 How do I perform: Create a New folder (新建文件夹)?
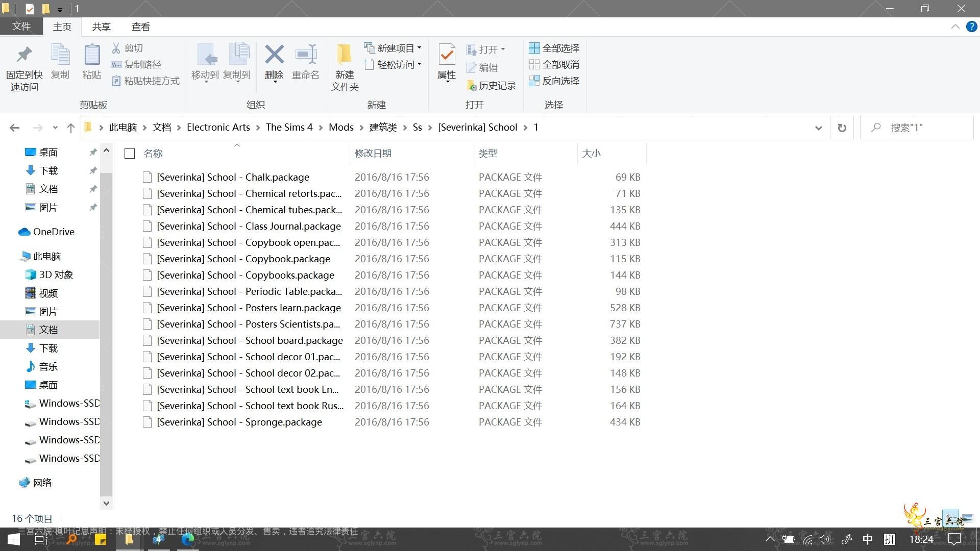click(x=345, y=67)
